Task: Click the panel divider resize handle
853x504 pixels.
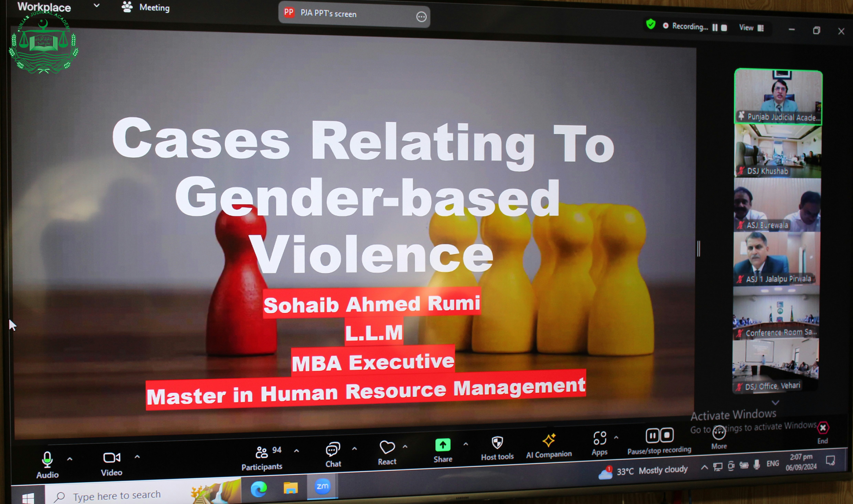Action: [x=698, y=249]
